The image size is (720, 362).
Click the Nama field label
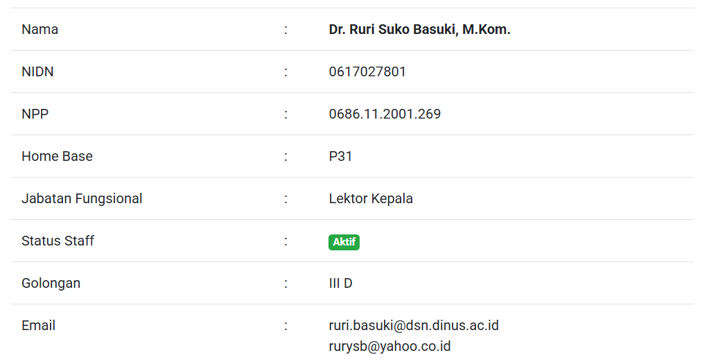pos(40,29)
